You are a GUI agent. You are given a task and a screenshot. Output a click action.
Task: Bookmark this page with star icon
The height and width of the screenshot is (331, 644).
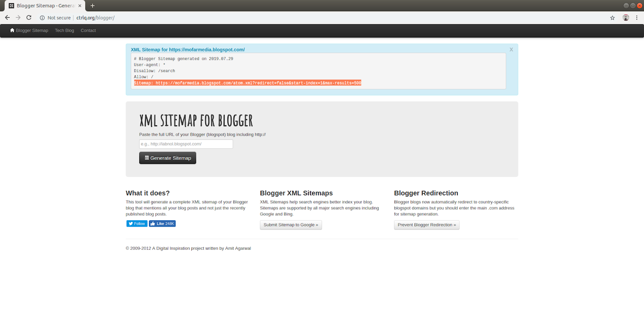(x=613, y=18)
